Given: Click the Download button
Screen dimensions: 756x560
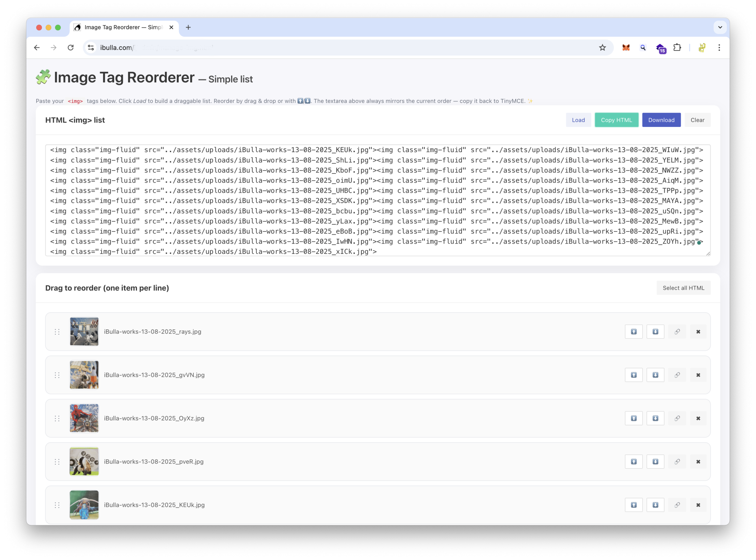Looking at the screenshot, I should click(x=661, y=120).
